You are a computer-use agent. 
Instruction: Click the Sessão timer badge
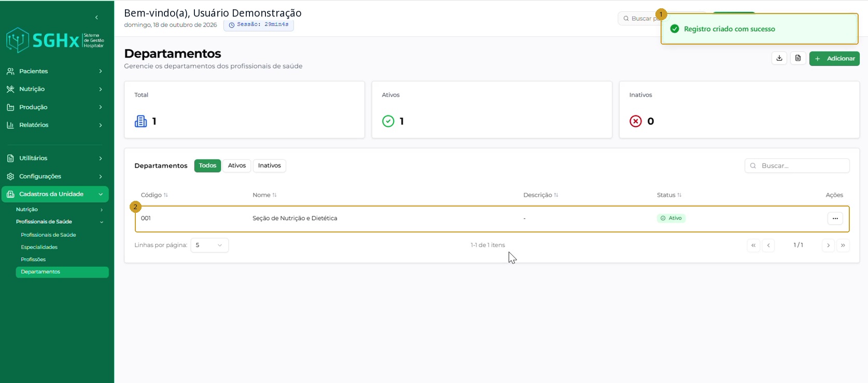click(259, 25)
